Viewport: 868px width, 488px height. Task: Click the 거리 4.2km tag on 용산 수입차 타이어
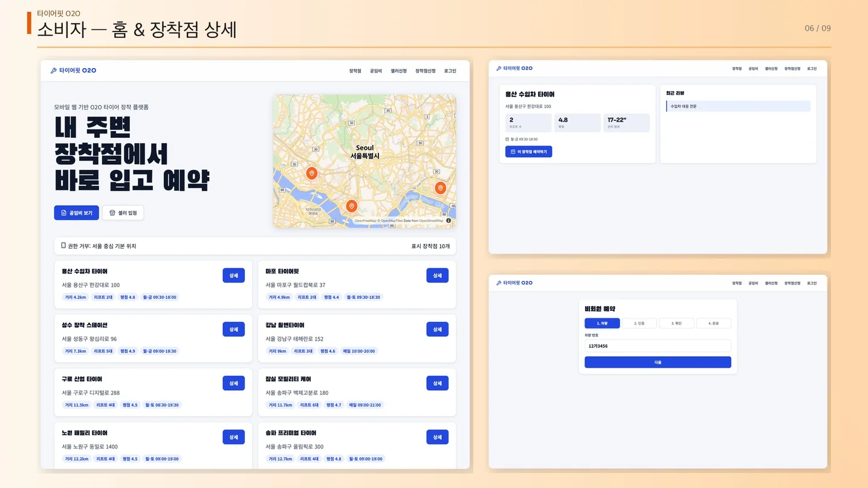click(76, 297)
